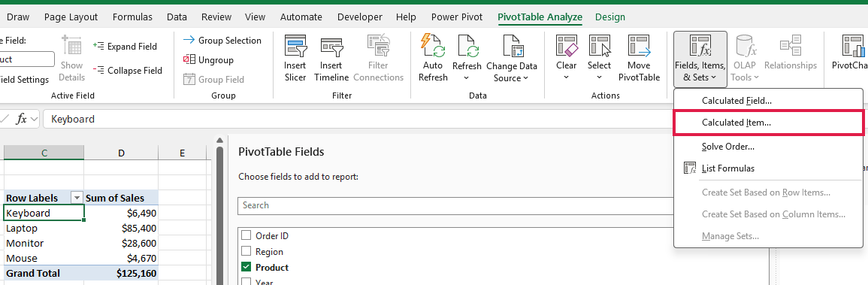The image size is (868, 285).
Task: Open the Refresh dropdown arrow
Action: point(467,78)
